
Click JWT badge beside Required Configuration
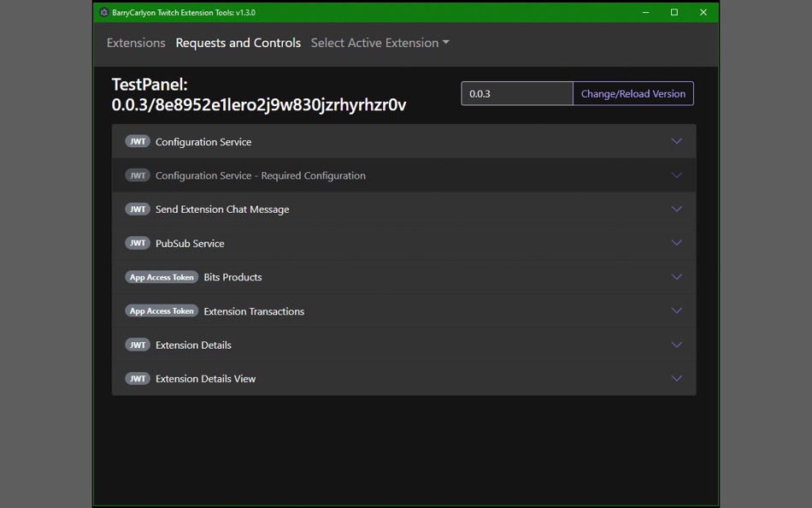point(138,175)
